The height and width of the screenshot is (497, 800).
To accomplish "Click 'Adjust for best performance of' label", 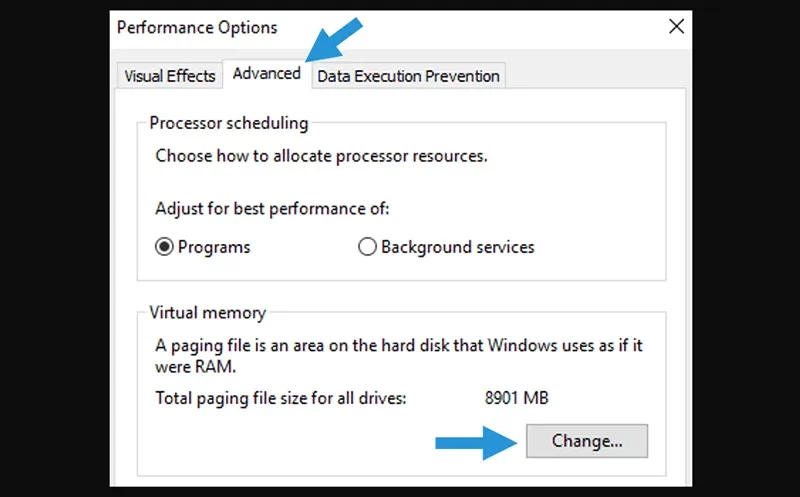I will point(272,209).
